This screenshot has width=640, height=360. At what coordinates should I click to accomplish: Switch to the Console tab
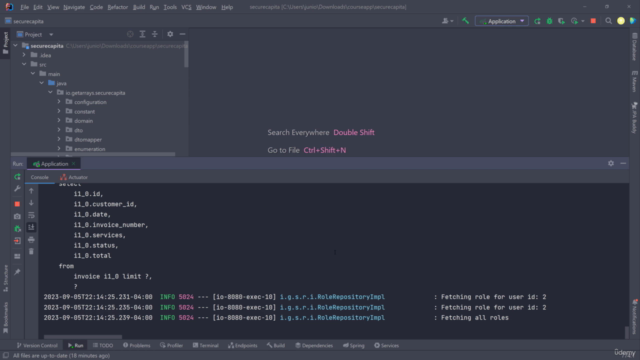(x=40, y=177)
